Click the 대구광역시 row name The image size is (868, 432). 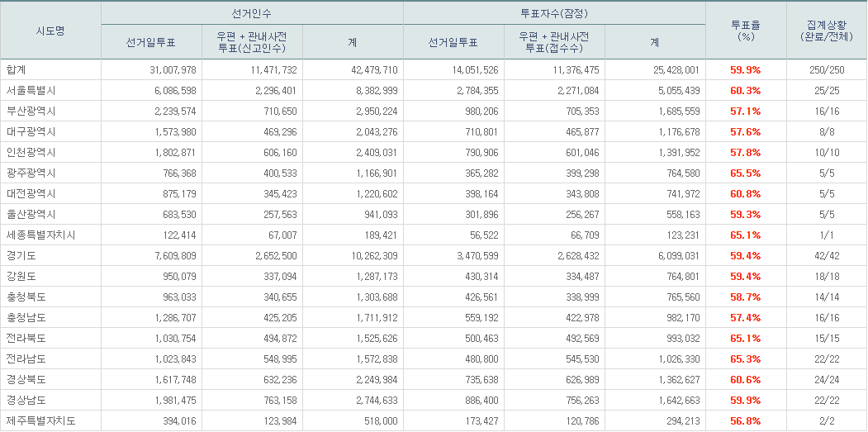31,132
